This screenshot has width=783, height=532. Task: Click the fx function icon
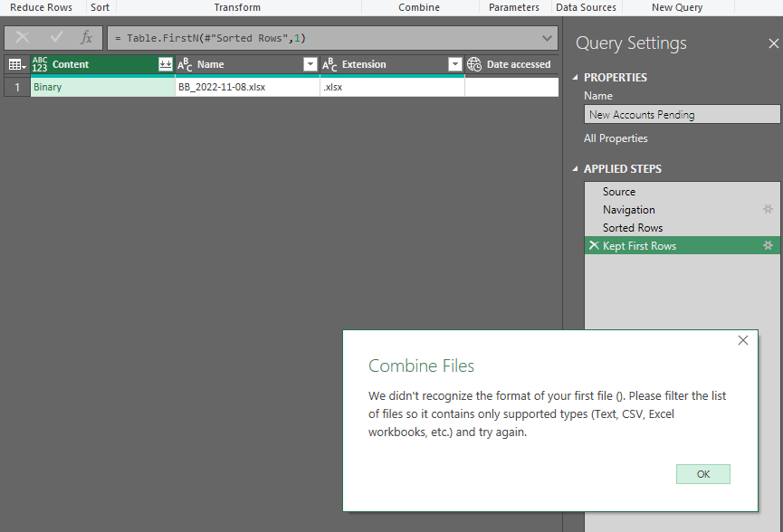tap(86, 37)
